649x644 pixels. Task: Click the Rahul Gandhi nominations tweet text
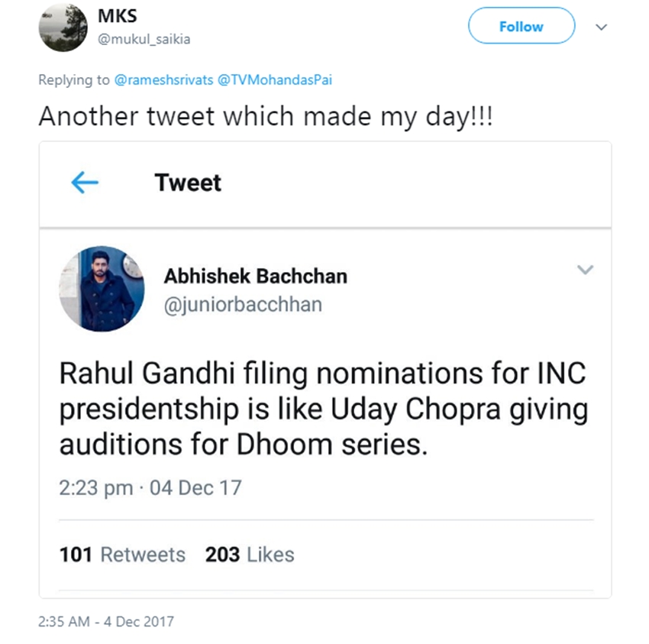tap(324, 410)
